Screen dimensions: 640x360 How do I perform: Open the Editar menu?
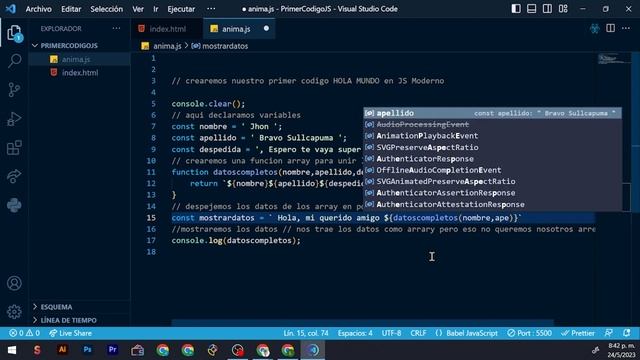click(x=71, y=9)
